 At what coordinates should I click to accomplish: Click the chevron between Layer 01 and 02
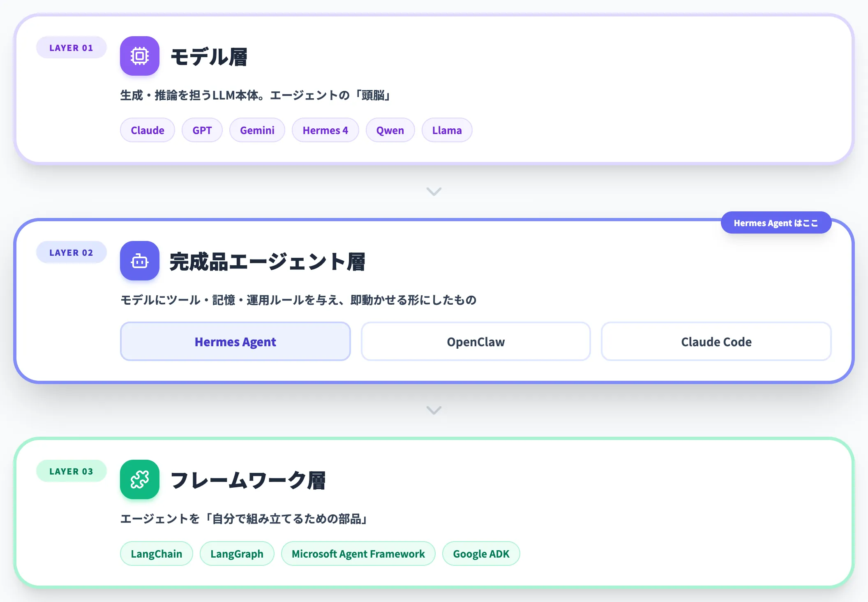(x=434, y=192)
